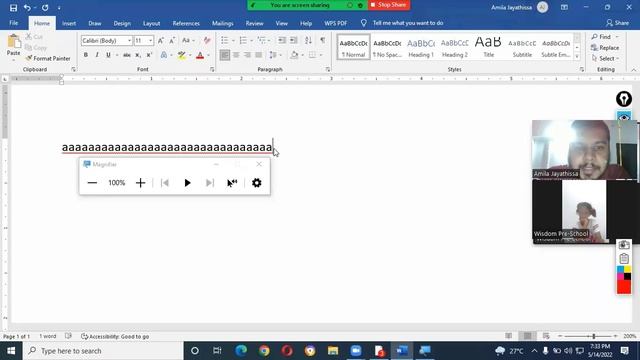Align text to the left
Image resolution: width=640 pixels, height=360 pixels.
click(225, 55)
